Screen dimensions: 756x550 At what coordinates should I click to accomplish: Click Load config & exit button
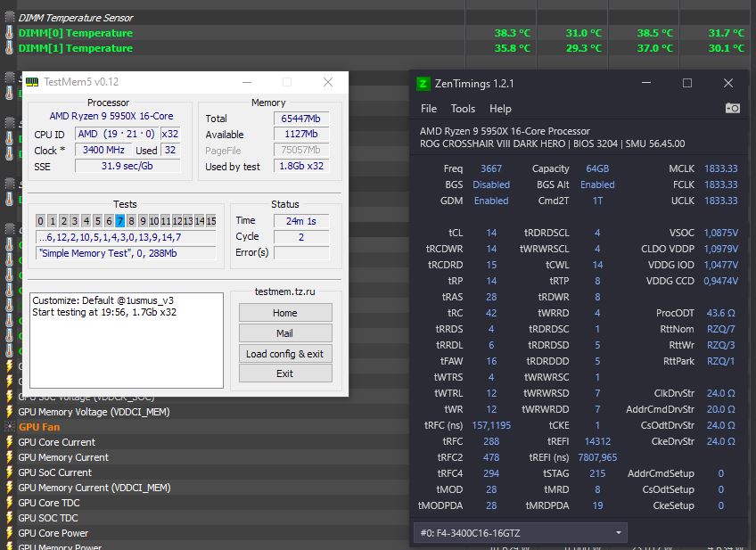[x=285, y=354]
